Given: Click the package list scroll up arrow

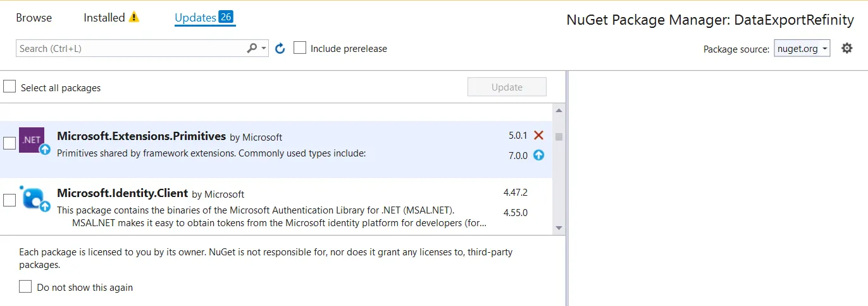Looking at the screenshot, I should tap(559, 111).
